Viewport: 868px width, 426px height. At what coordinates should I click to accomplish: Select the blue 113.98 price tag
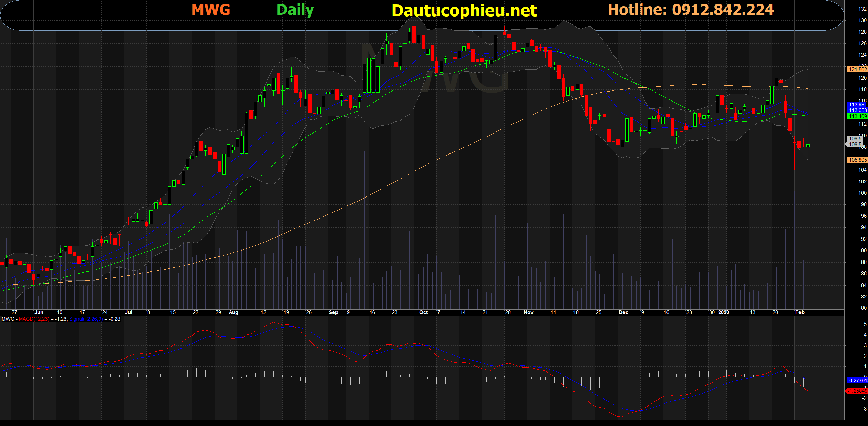point(857,105)
